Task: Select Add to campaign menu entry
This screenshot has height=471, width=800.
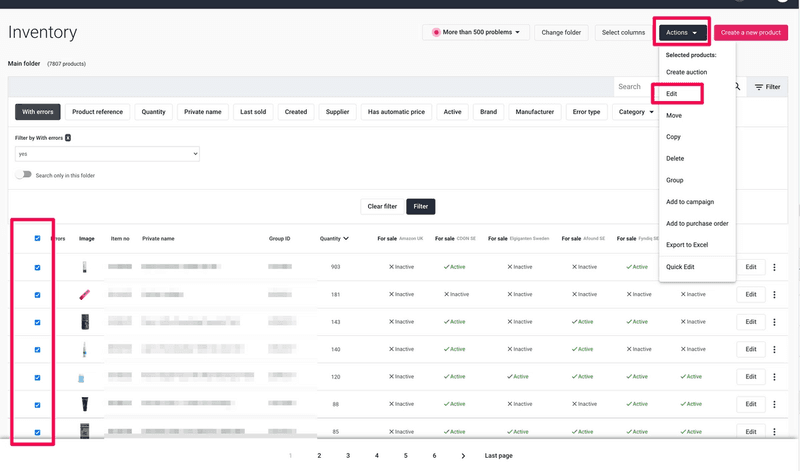Action: 690,202
